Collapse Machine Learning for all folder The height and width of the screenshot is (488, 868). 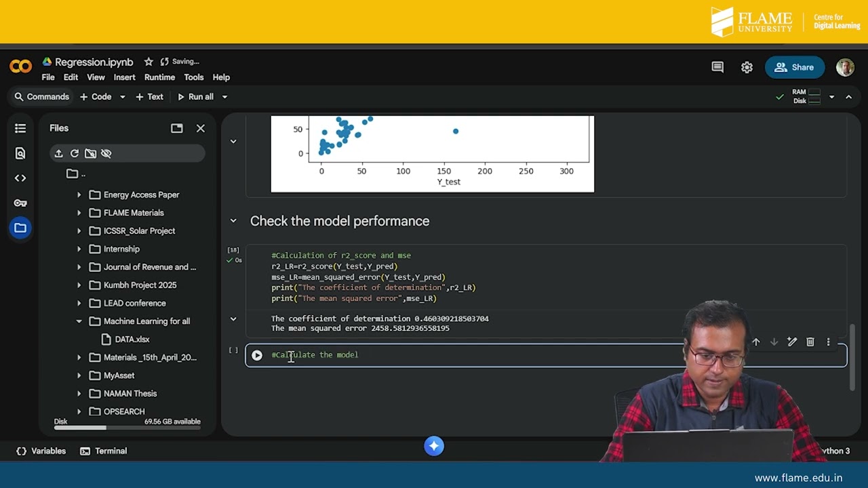[79, 321]
